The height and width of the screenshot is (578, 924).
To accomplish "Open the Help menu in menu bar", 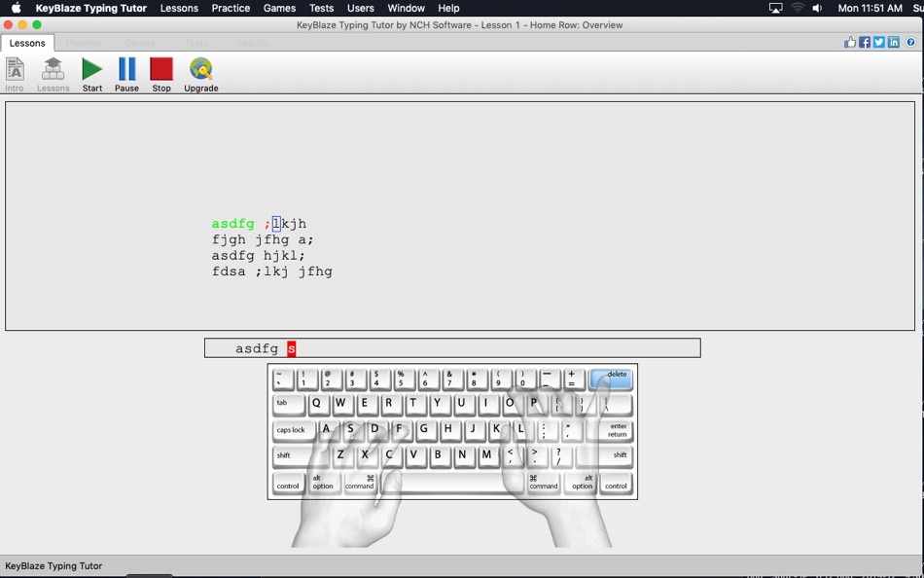I will (448, 8).
